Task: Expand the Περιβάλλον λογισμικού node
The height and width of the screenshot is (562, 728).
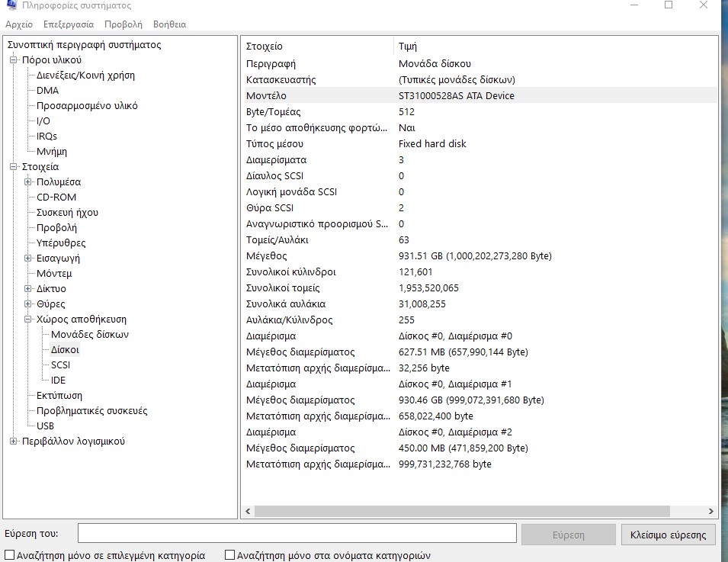Action: tap(14, 442)
